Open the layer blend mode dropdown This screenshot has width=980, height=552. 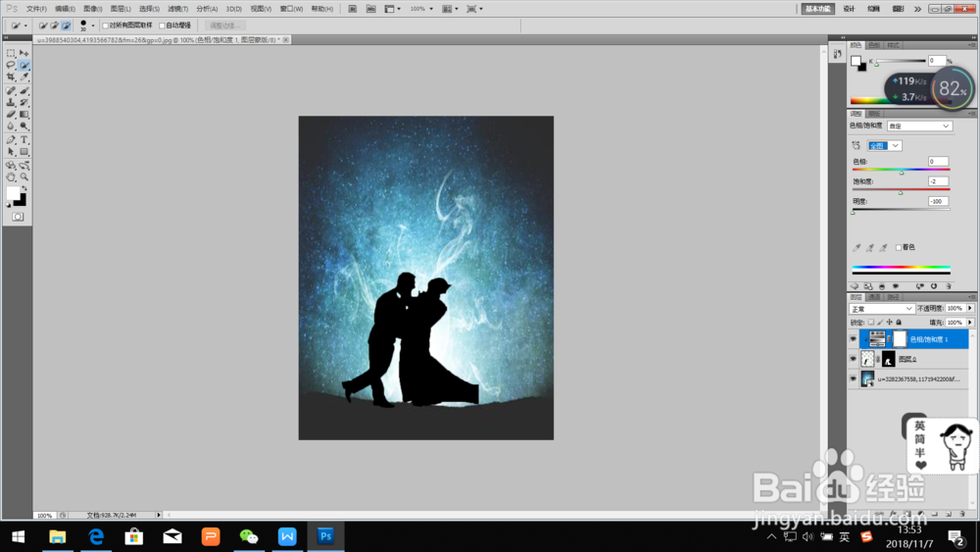pos(882,309)
